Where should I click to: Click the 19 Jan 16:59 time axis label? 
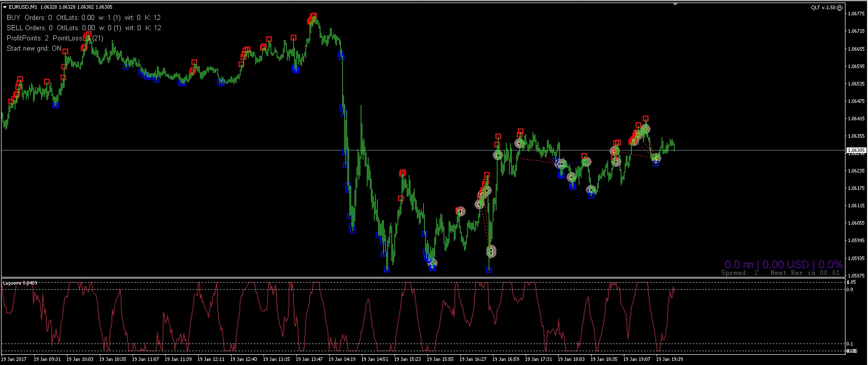(x=506, y=359)
